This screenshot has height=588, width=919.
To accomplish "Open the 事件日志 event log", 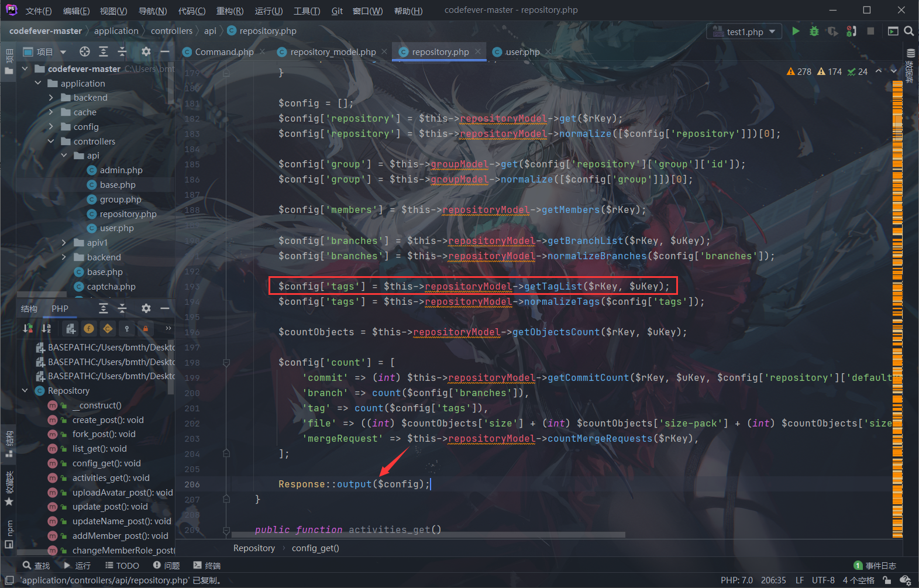I will [875, 566].
